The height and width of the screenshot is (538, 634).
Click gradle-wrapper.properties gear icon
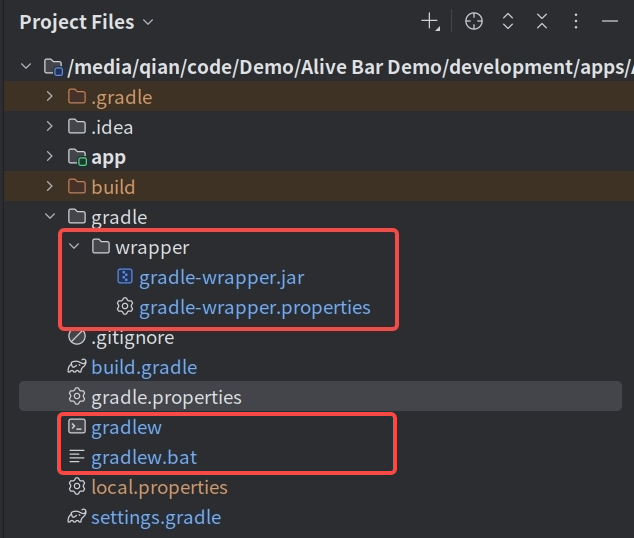click(125, 306)
